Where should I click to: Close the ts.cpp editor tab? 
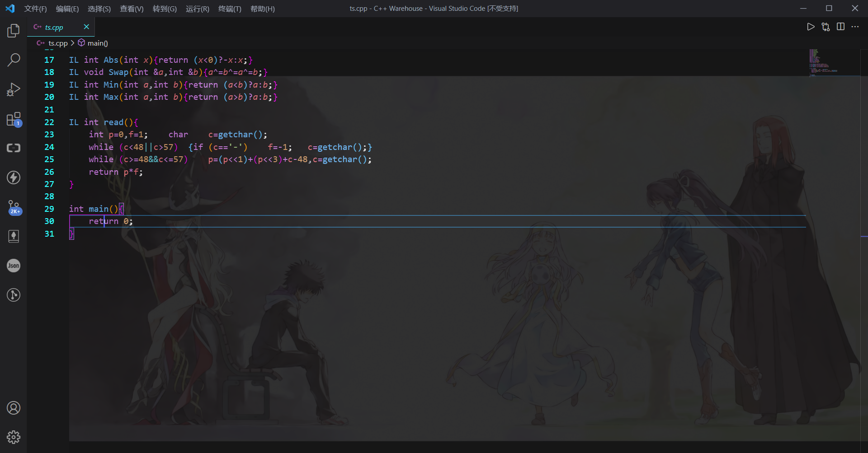coord(86,27)
